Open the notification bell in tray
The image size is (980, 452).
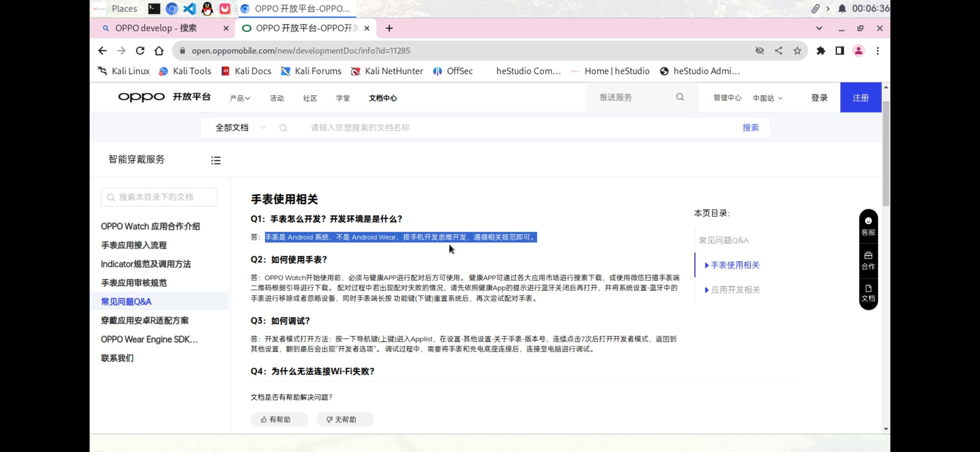842,8
